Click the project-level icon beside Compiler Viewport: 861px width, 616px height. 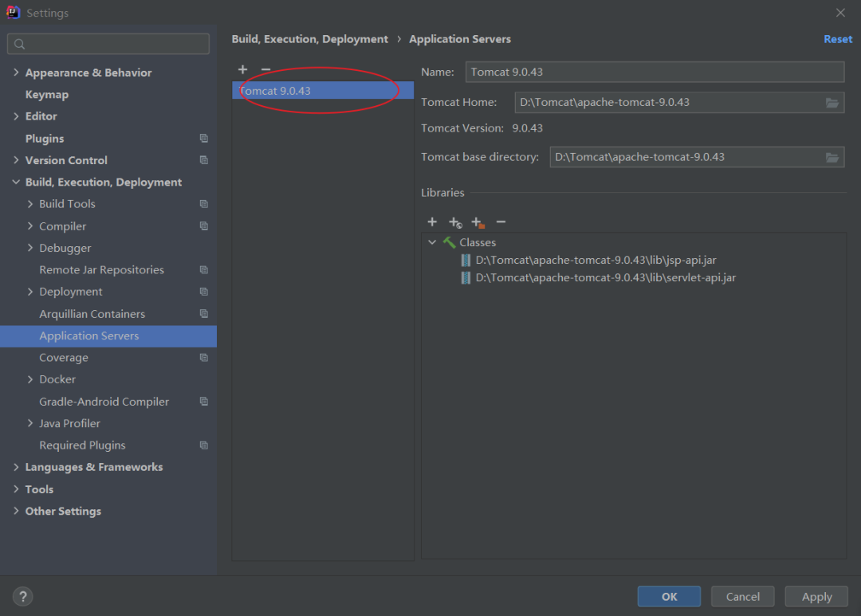tap(204, 226)
